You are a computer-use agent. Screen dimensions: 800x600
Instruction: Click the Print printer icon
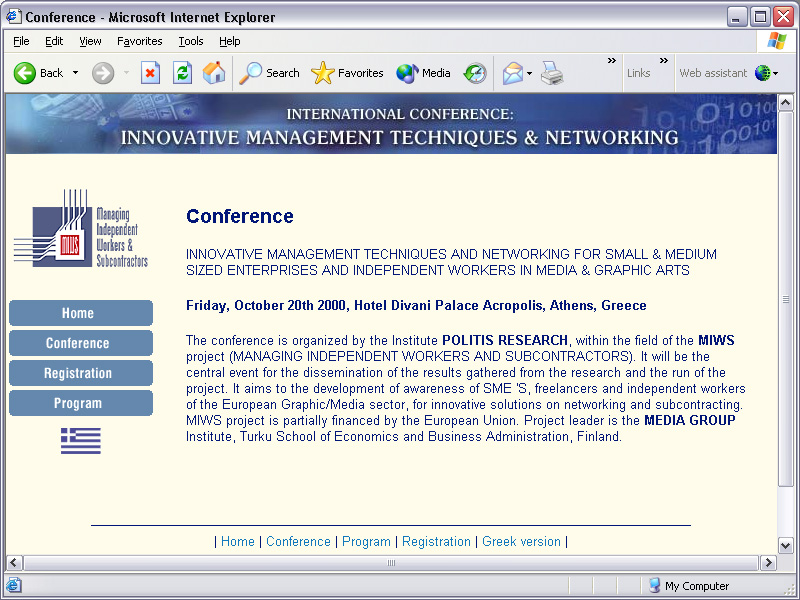(x=552, y=73)
